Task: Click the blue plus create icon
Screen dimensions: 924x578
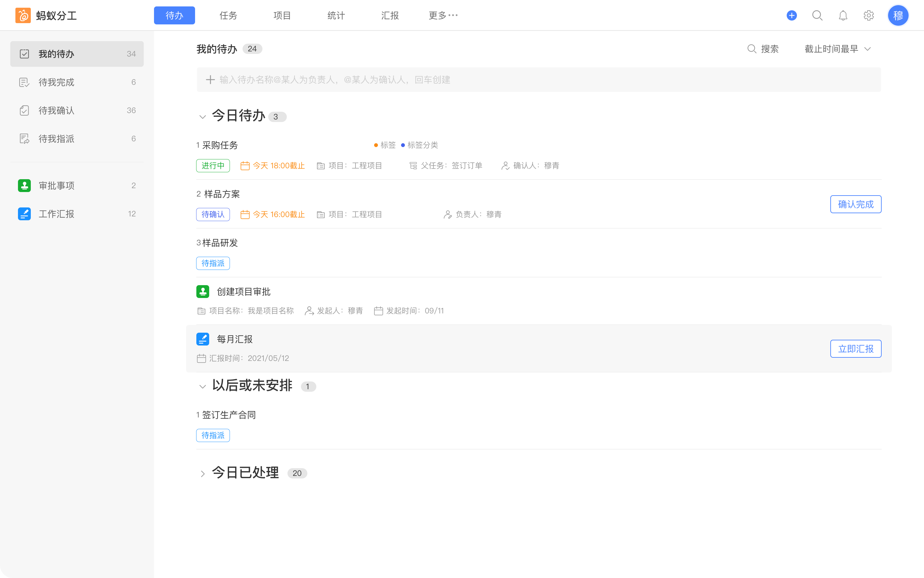Action: 791,15
